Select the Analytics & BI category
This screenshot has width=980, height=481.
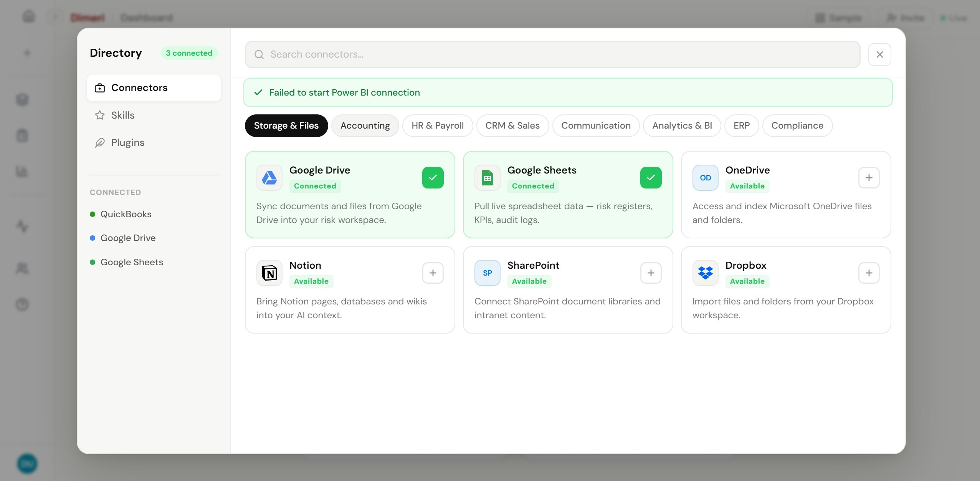pos(682,126)
